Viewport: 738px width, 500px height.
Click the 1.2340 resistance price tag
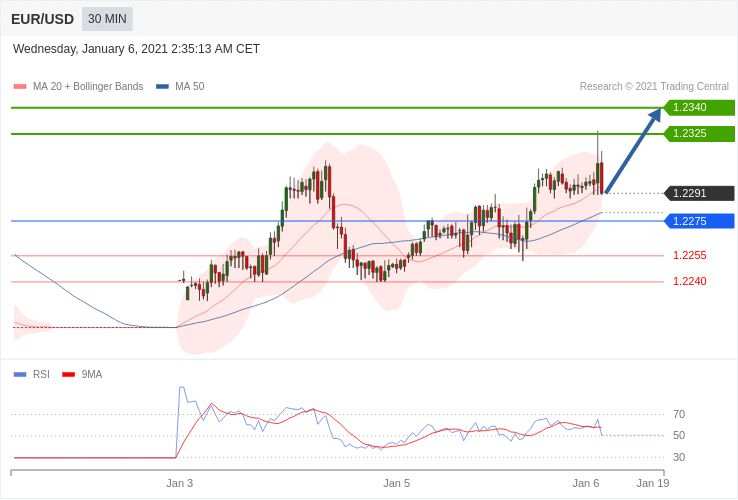point(699,107)
